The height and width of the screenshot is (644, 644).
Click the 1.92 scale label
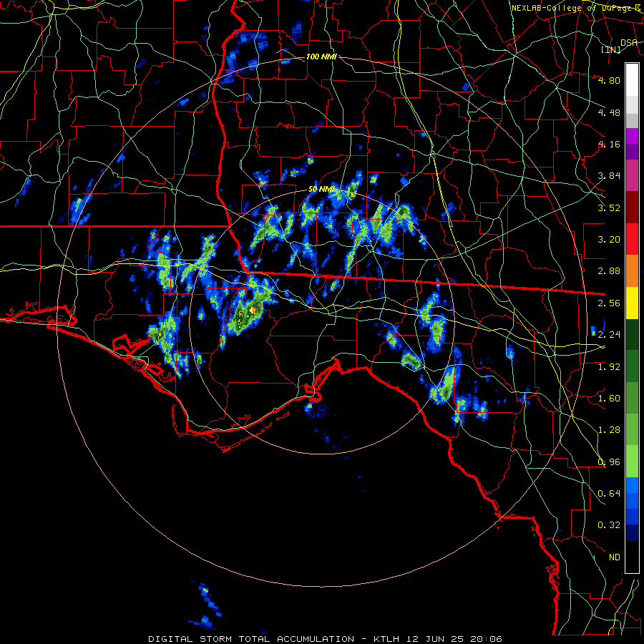tap(609, 367)
